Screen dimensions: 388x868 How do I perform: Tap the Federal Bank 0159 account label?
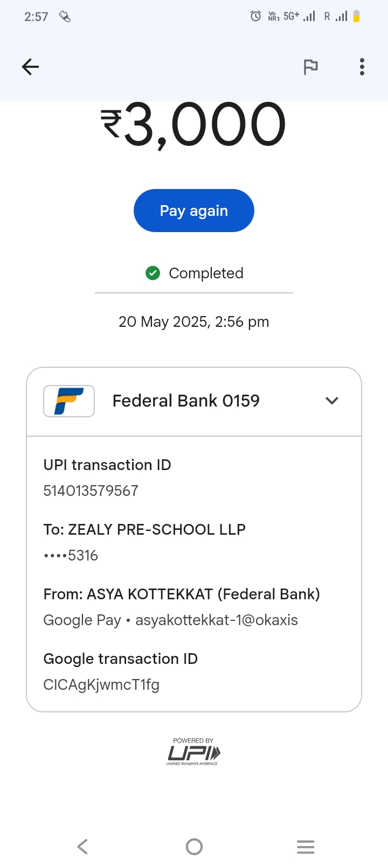pos(186,401)
